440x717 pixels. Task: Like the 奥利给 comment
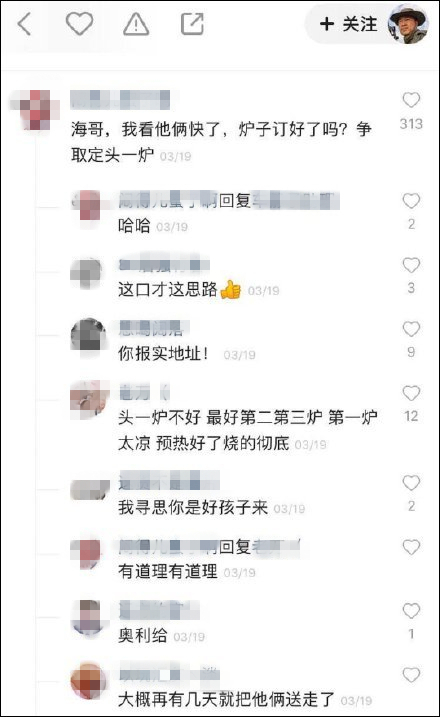pyautogui.click(x=411, y=610)
